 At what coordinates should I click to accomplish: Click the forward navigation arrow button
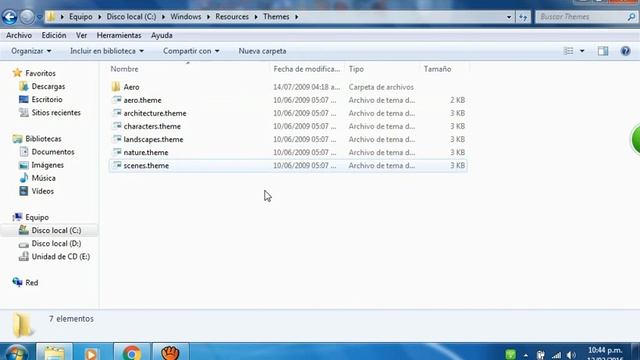27,17
